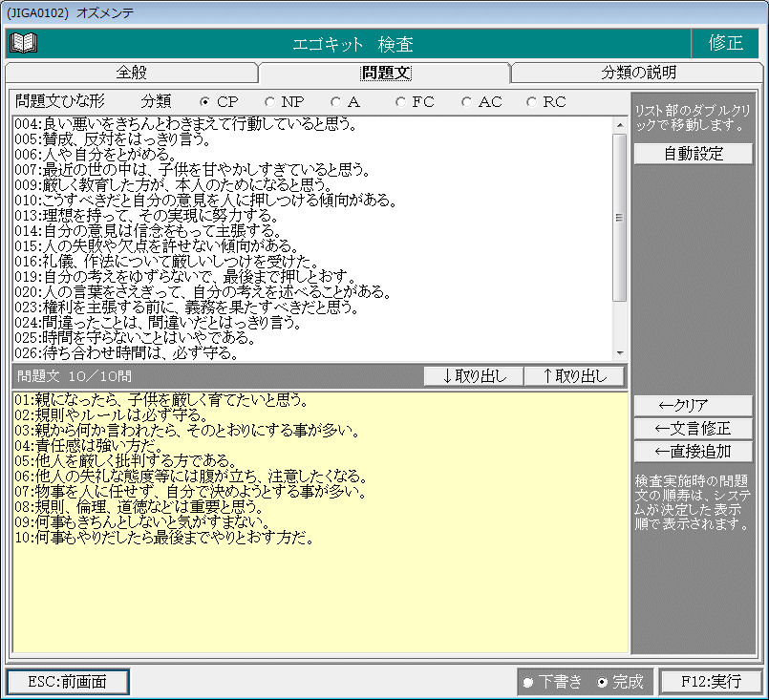Click the ↑取り出し button

coord(574,376)
